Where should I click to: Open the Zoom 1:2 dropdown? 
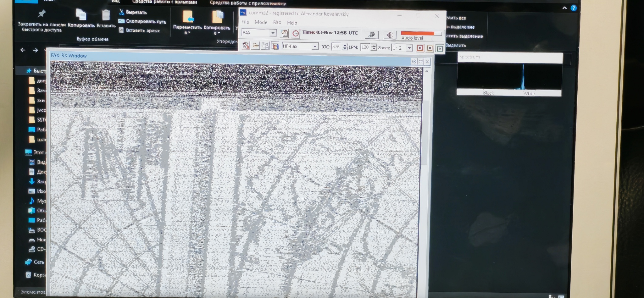click(409, 48)
